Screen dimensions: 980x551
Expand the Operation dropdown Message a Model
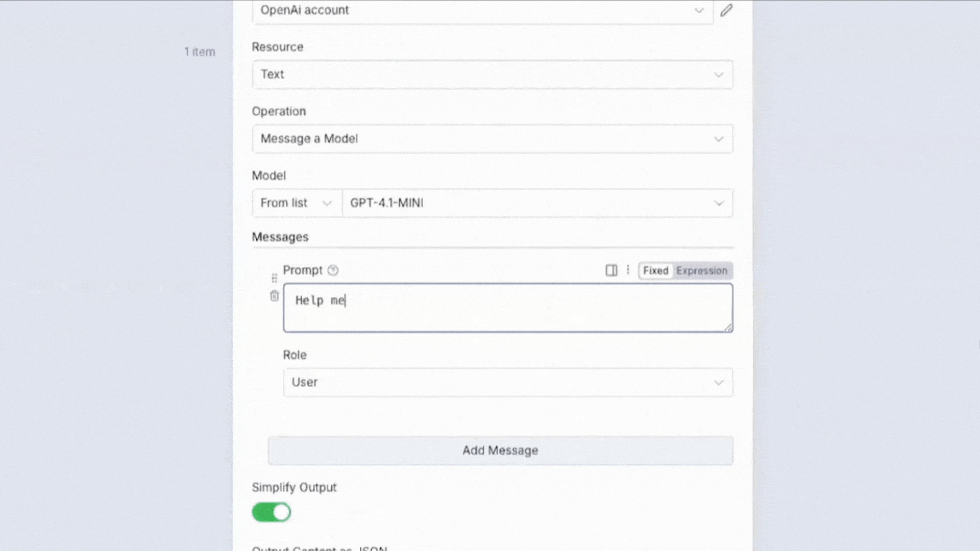(492, 139)
